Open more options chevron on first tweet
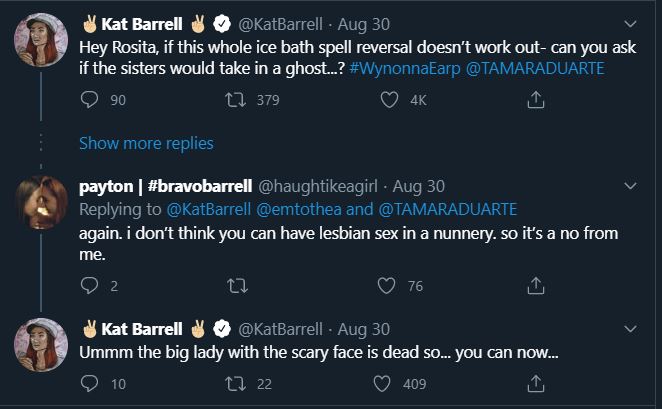 (630, 23)
